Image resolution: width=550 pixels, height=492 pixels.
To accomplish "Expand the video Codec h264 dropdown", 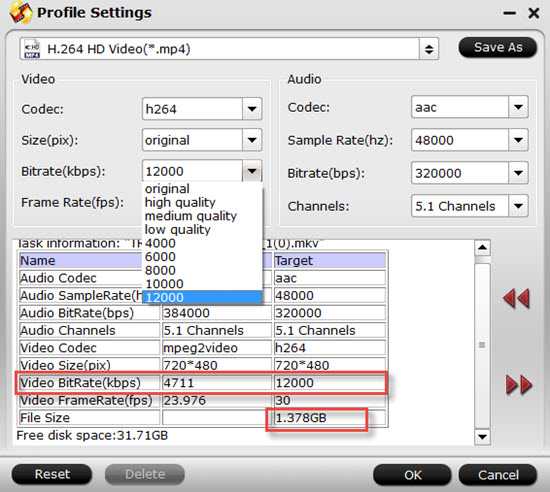I will tap(251, 109).
